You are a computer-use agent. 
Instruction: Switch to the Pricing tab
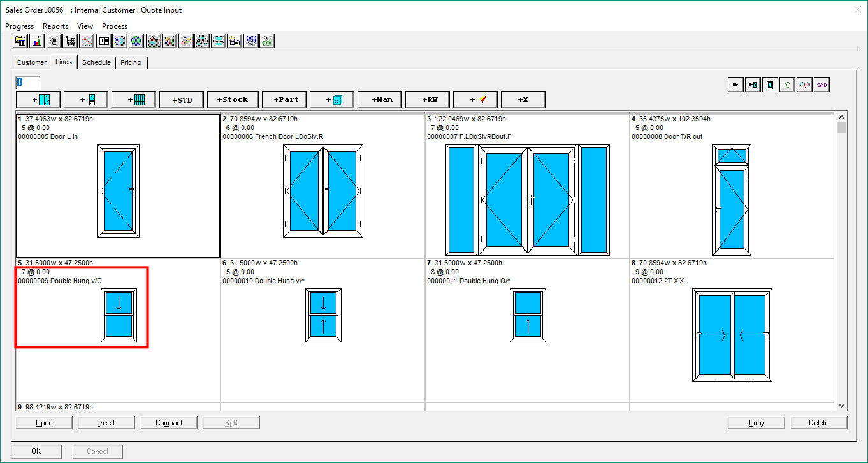[131, 62]
